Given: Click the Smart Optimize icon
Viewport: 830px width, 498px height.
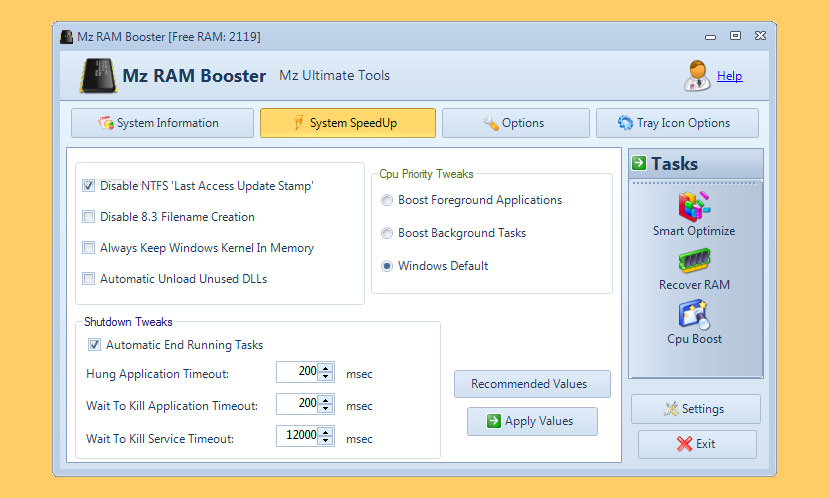Looking at the screenshot, I should (694, 206).
